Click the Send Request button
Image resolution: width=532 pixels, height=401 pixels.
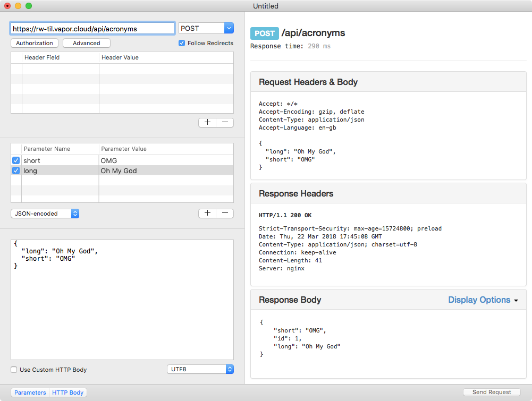click(491, 392)
